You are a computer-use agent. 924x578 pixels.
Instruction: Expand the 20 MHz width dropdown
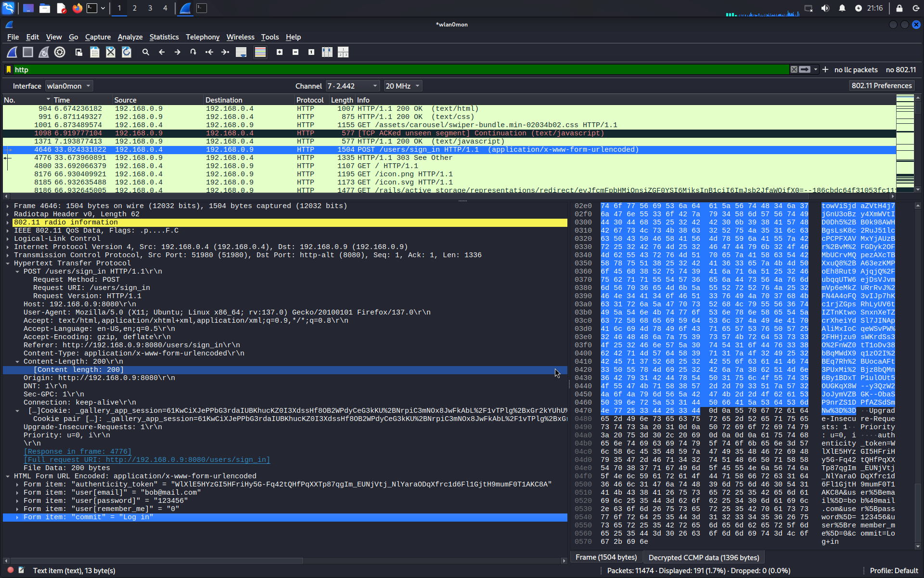tap(403, 86)
